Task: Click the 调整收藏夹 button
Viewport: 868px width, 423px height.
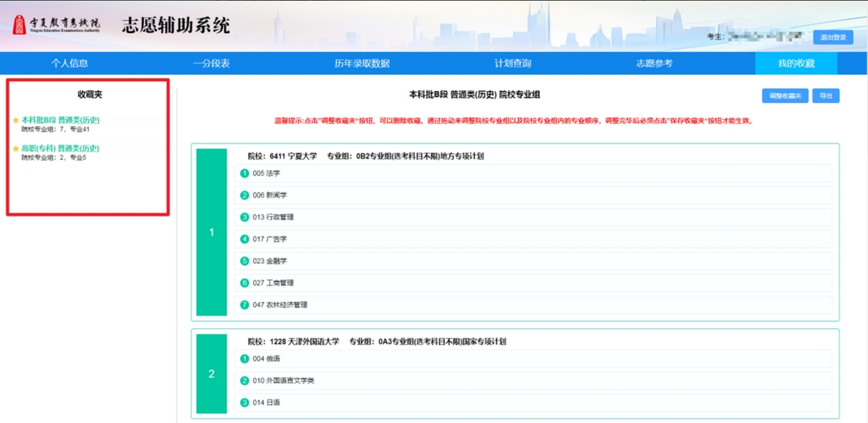Action: point(785,96)
